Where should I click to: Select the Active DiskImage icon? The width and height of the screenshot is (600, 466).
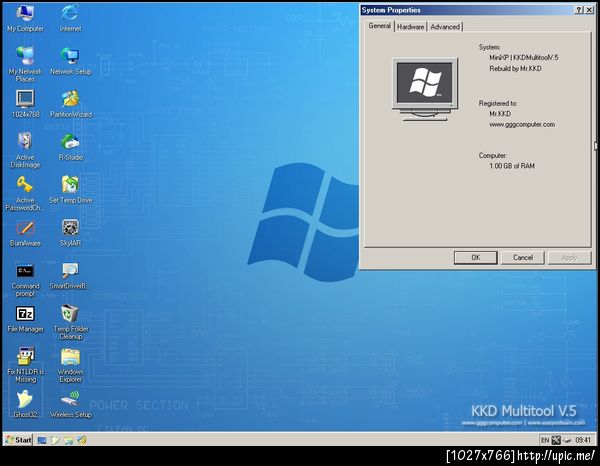pyautogui.click(x=25, y=150)
